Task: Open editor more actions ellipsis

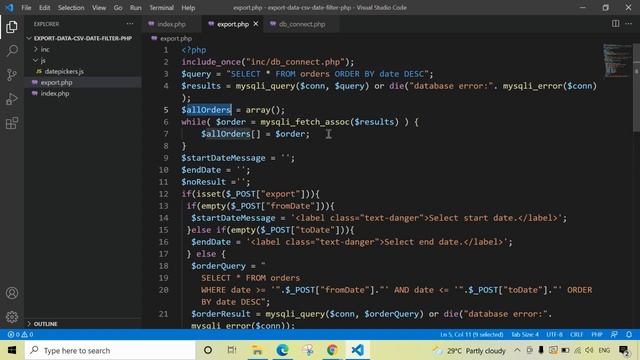Action: click(629, 24)
